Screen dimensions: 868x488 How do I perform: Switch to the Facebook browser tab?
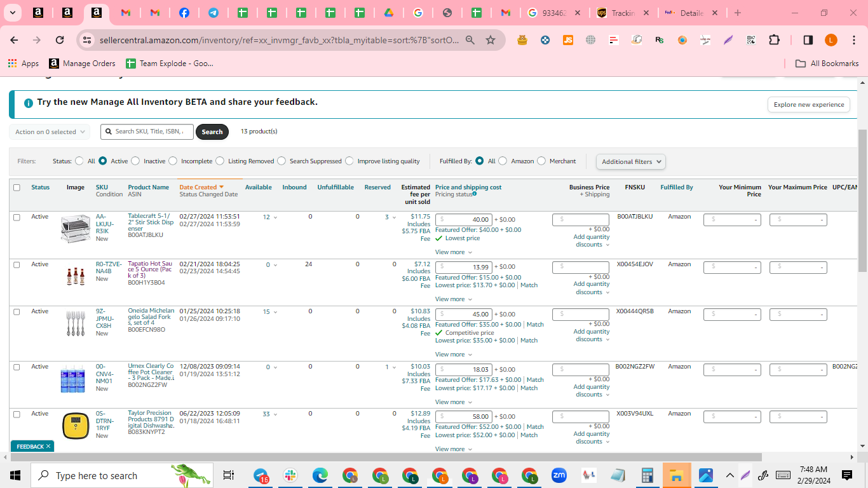[184, 13]
